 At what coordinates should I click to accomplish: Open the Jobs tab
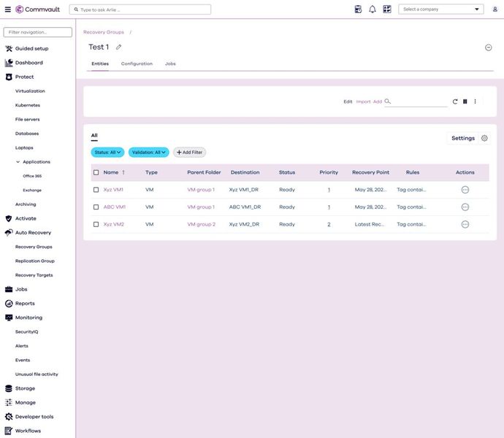(x=170, y=64)
